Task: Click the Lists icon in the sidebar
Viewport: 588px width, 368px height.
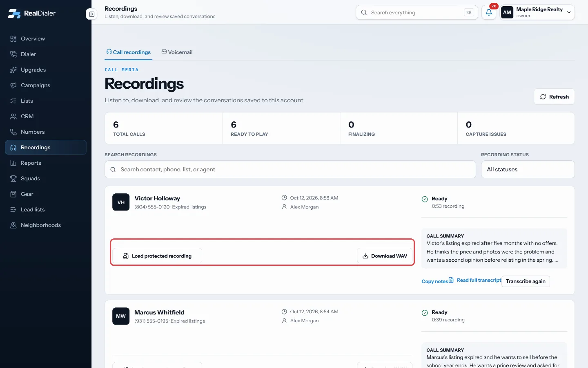Action: 13,101
